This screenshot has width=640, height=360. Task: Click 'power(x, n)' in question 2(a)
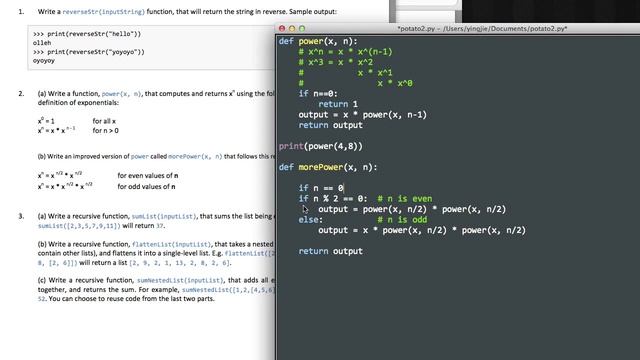click(x=121, y=94)
